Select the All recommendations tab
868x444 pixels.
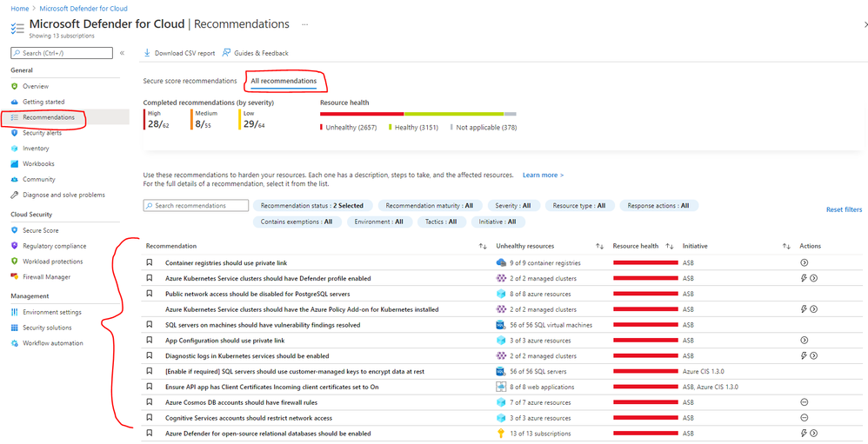pyautogui.click(x=284, y=82)
